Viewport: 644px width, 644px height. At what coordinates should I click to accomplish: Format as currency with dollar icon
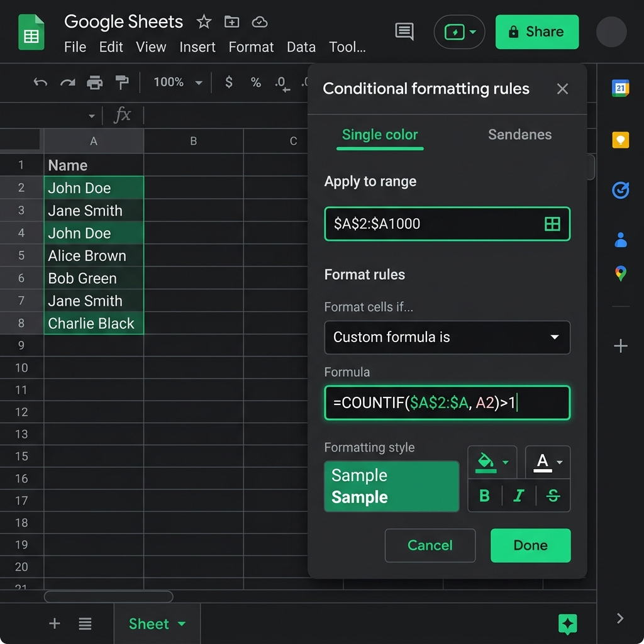229,82
